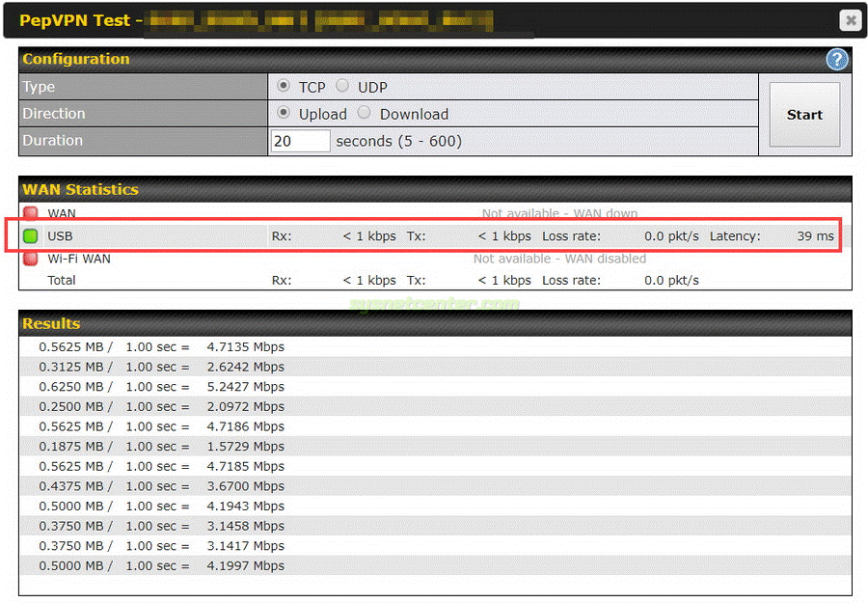Select the 4.7186 Mbps result row

[436, 426]
